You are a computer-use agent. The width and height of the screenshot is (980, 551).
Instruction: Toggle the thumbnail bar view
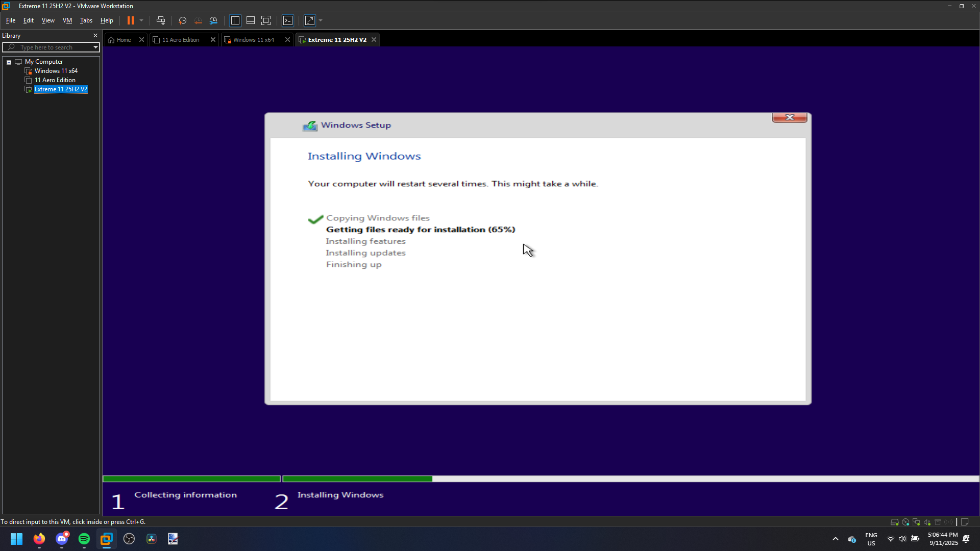click(251, 20)
